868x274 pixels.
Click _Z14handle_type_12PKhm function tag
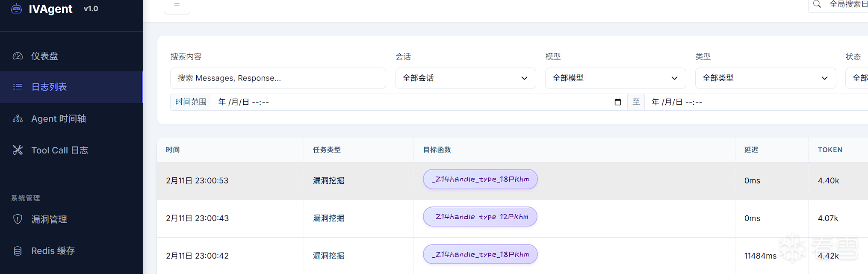coord(480,217)
